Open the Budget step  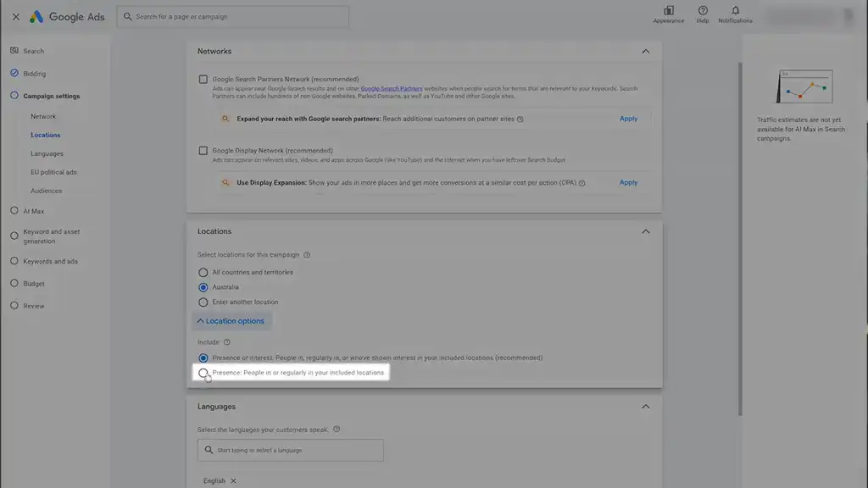[34, 283]
